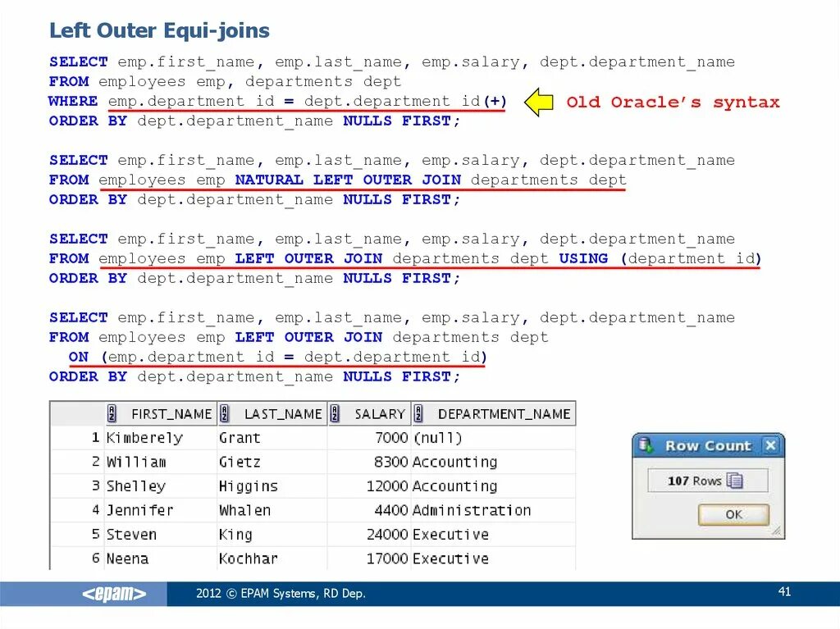Viewport: 840px width, 629px height.
Task: Click the EPAM logo in footer
Action: click(113, 594)
